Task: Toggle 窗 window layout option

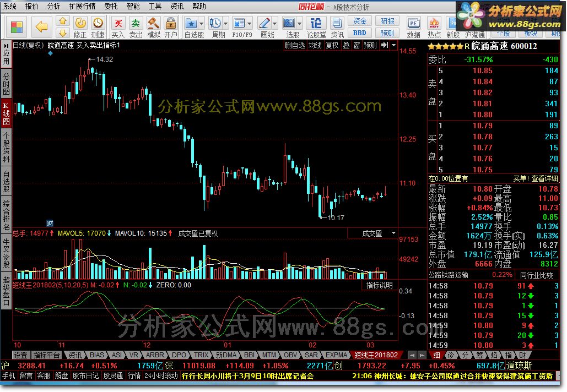Action: (357, 46)
